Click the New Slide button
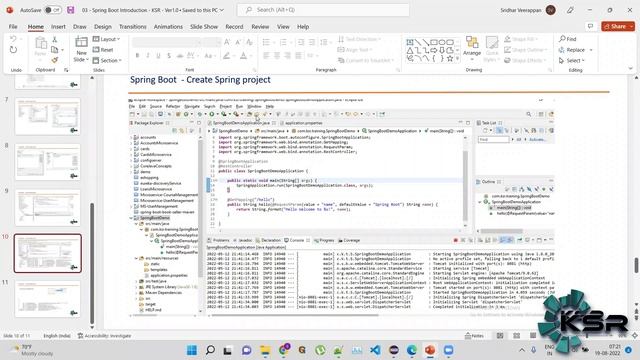 pyautogui.click(x=81, y=49)
